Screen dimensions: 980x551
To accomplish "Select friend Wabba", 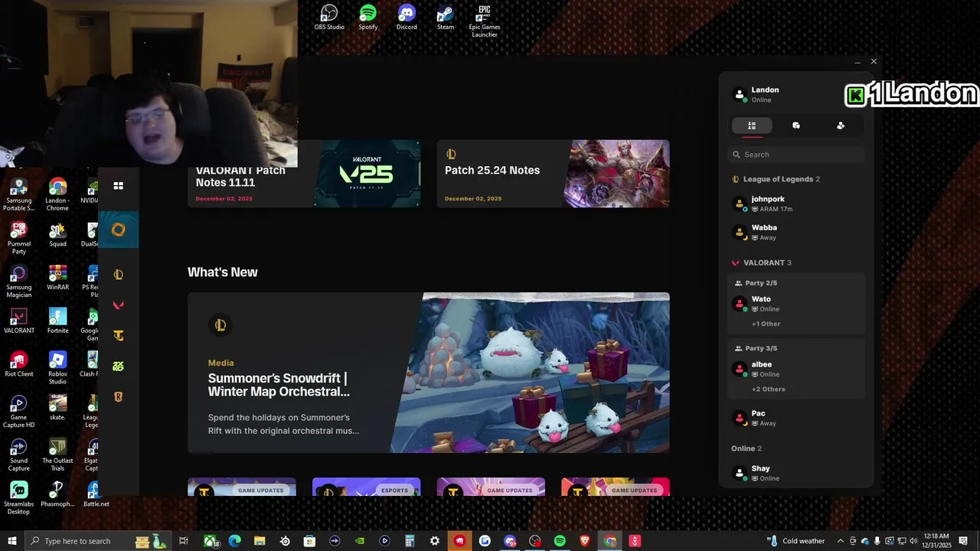I will 796,232.
